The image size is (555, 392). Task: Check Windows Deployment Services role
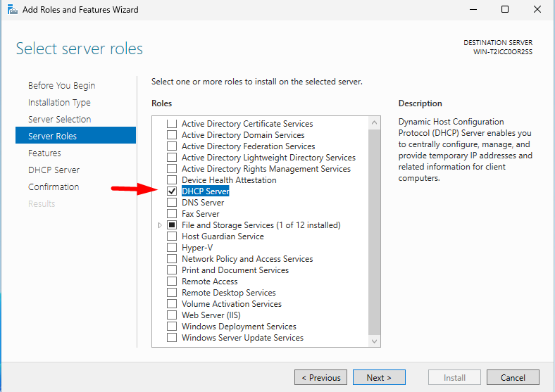point(172,326)
